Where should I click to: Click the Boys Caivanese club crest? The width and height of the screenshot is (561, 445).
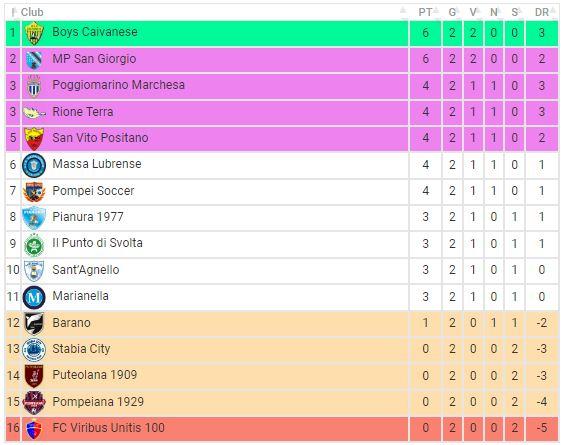[x=34, y=33]
